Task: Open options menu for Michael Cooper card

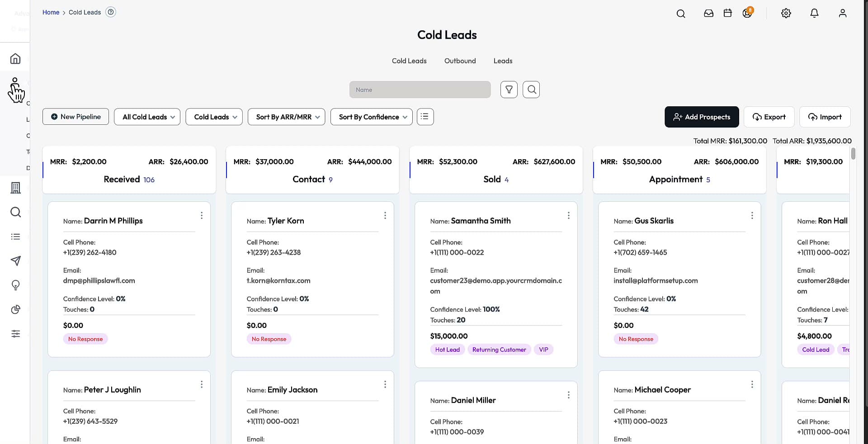Action: [x=752, y=384]
